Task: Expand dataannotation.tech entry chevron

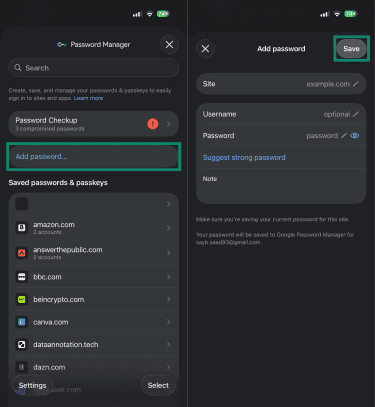Action: click(168, 344)
